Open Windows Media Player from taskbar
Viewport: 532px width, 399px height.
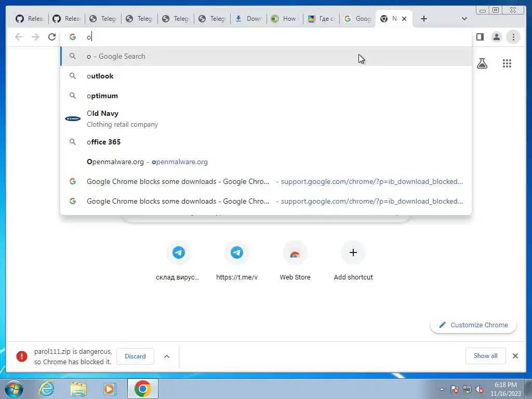point(110,389)
